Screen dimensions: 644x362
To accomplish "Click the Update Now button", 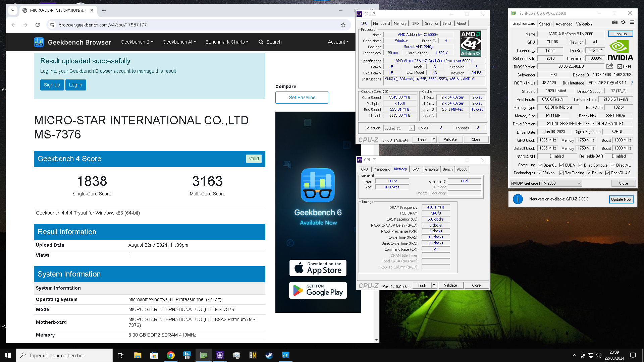I will [x=621, y=199].
